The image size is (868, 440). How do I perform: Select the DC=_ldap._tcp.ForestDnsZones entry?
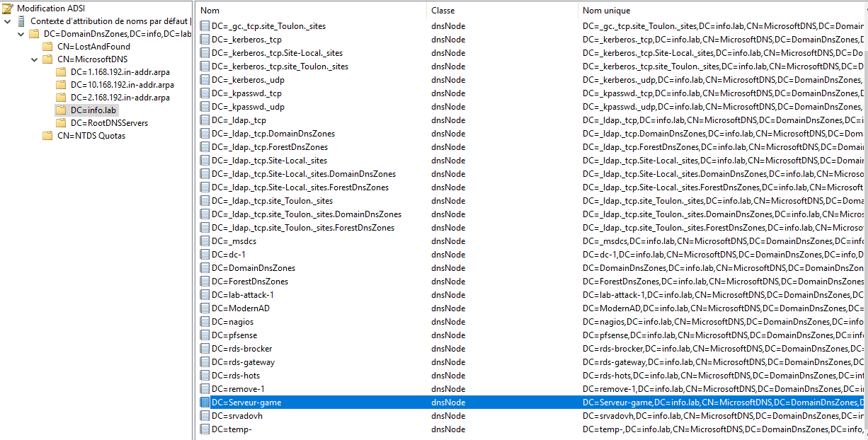[270, 147]
